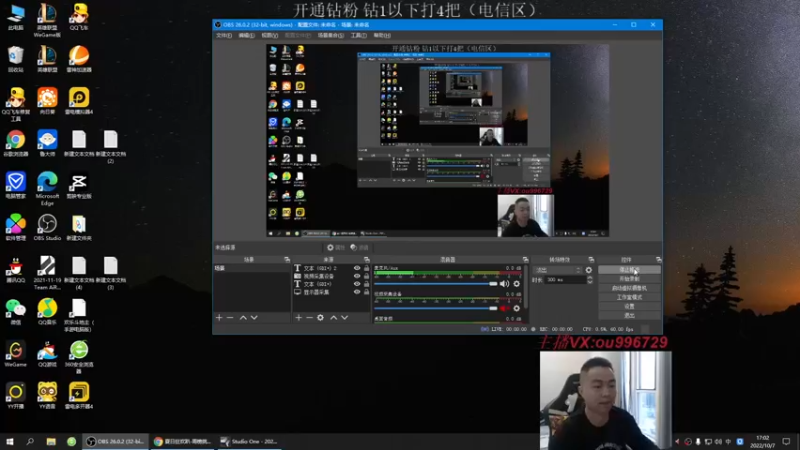This screenshot has height=450, width=800.
Task: Remove selected source with minus icon
Action: point(309,317)
